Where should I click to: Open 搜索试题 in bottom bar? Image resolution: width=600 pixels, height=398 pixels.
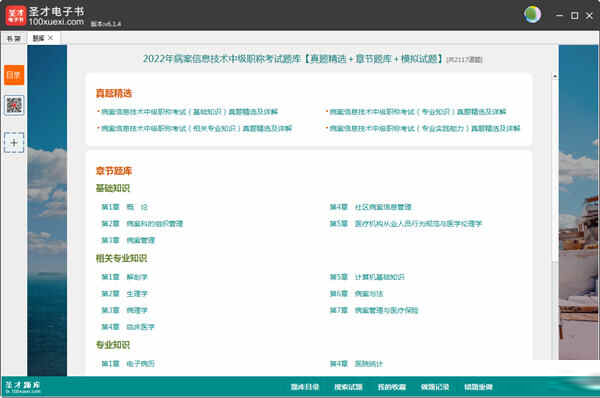348,387
